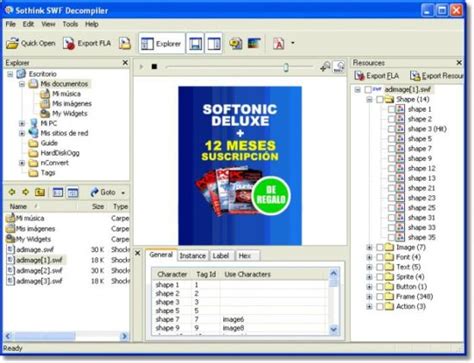Open the Help menu
Viewport: 474px width, 363px height.
[92, 24]
